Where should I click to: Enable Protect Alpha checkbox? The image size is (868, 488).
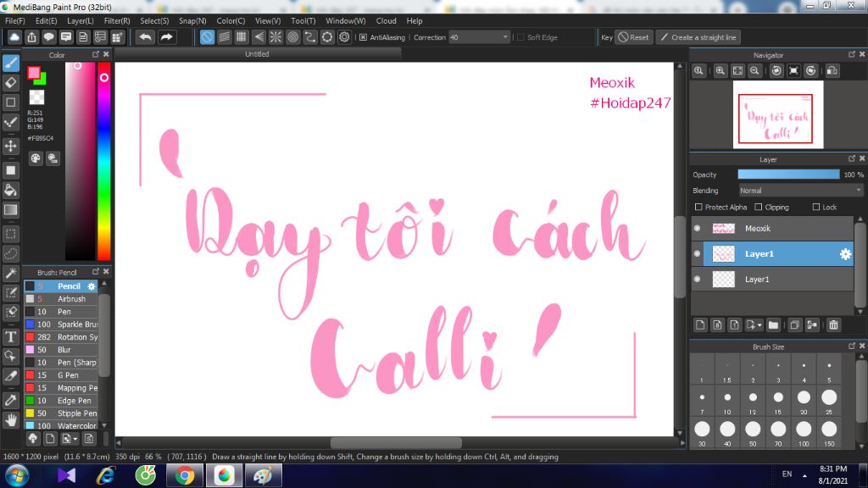698,207
